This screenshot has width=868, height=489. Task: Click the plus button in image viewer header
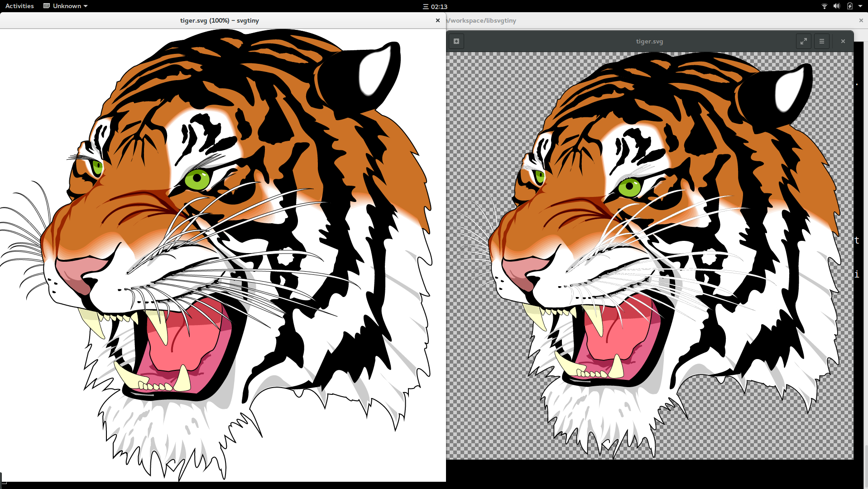[456, 41]
